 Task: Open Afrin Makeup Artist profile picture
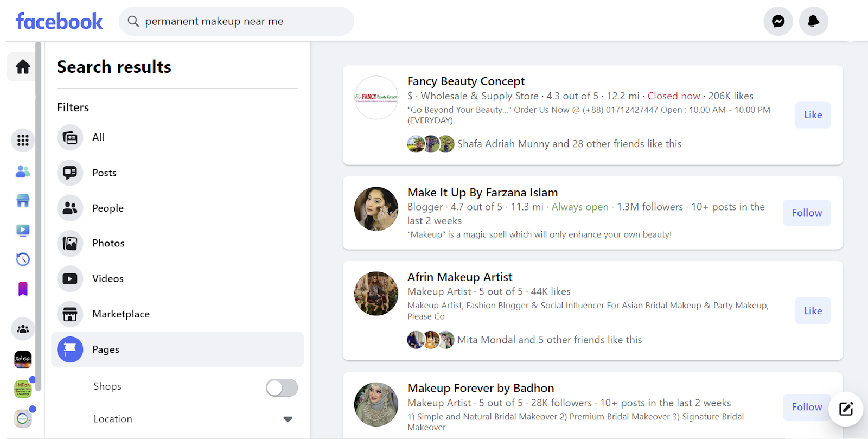click(x=376, y=294)
